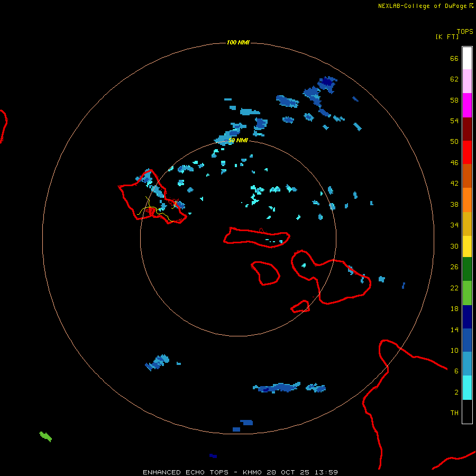Click the dark orange swatch between 42 and 46
This screenshot has width=476, height=476.
pos(467,176)
